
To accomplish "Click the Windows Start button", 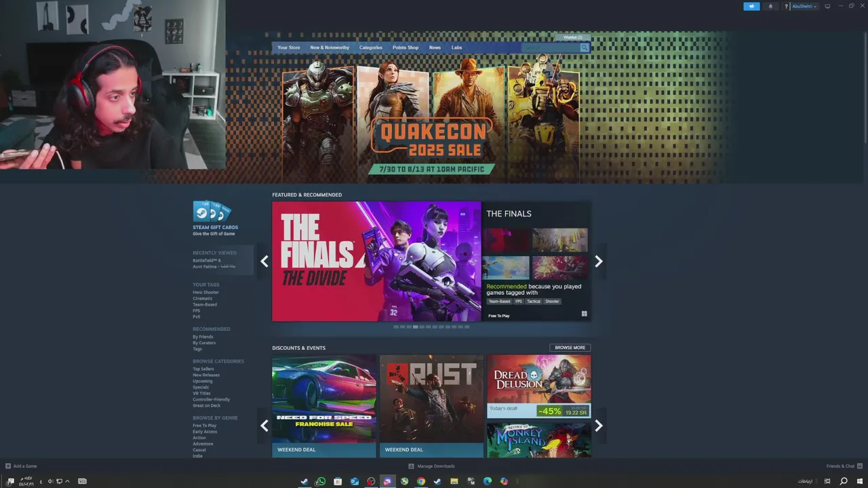I will (x=860, y=481).
